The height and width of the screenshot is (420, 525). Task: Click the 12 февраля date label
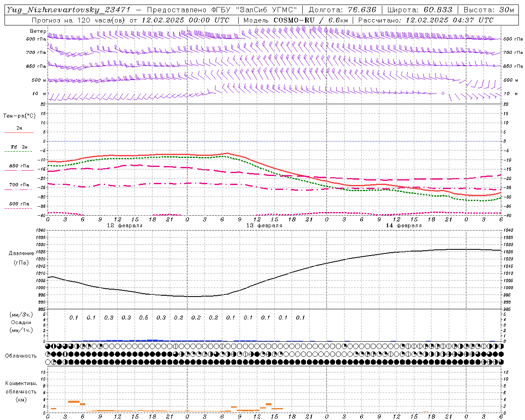pos(125,226)
